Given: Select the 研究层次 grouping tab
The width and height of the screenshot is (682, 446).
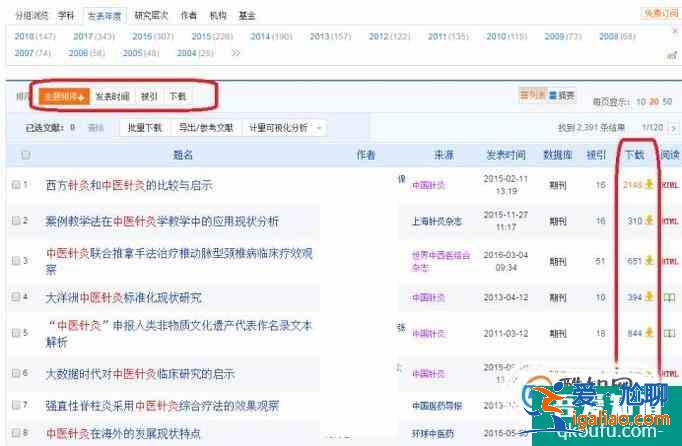Looking at the screenshot, I should pyautogui.click(x=151, y=16).
